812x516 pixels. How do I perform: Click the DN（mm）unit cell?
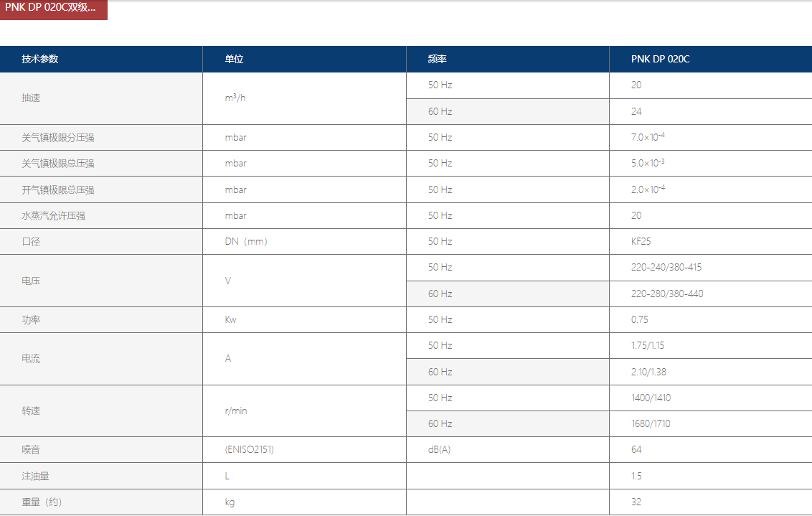(x=246, y=242)
